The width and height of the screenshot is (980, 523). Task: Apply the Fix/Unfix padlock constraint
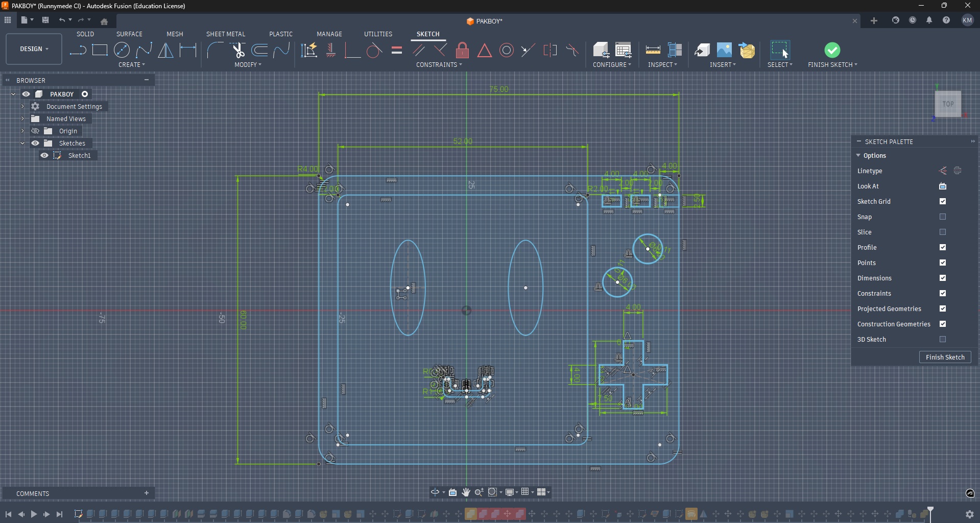coord(462,50)
